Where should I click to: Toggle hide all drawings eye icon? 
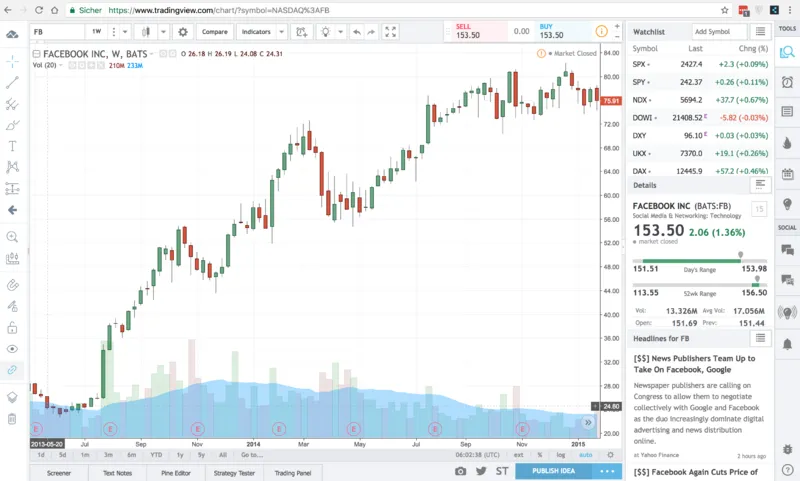click(x=12, y=349)
